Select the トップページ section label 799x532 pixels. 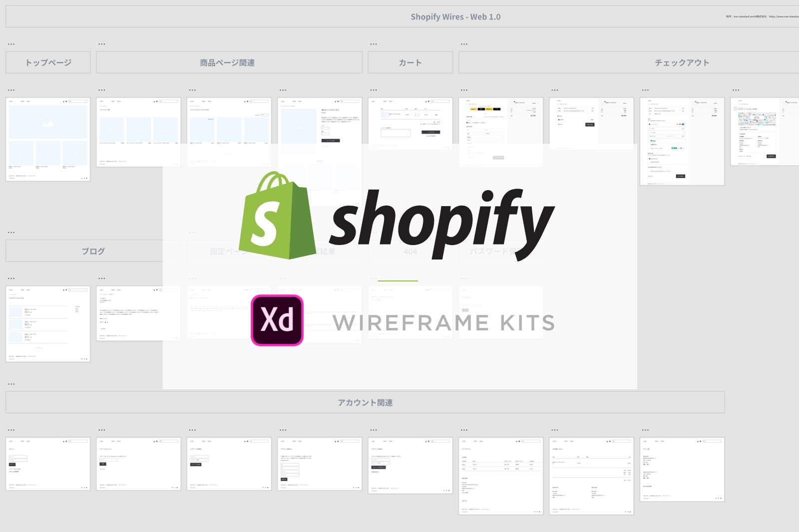48,62
